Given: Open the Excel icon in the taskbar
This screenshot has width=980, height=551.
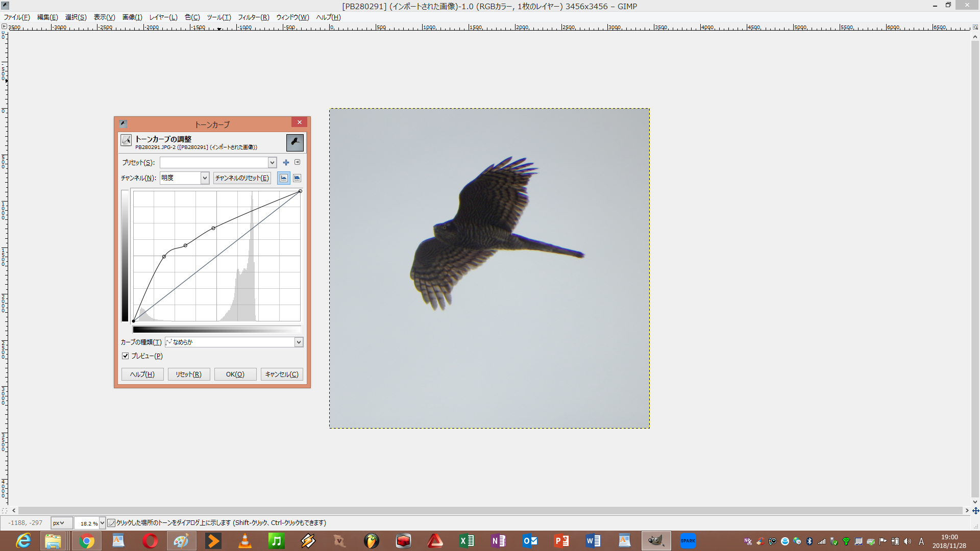Looking at the screenshot, I should coord(467,541).
